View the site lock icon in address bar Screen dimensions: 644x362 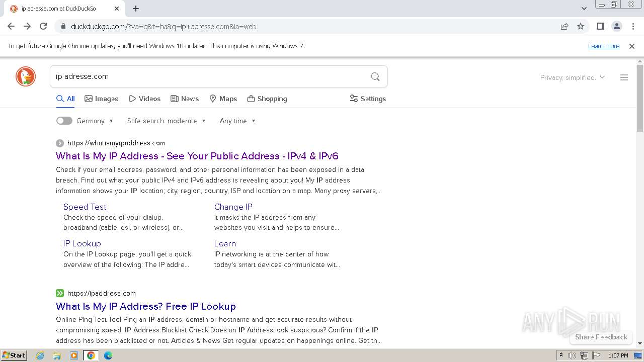tap(63, 26)
